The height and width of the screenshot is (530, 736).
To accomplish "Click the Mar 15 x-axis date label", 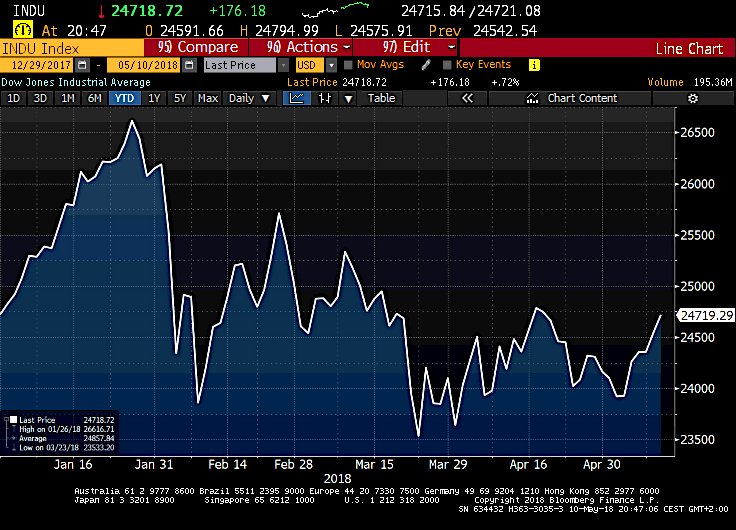I will pos(374,465).
